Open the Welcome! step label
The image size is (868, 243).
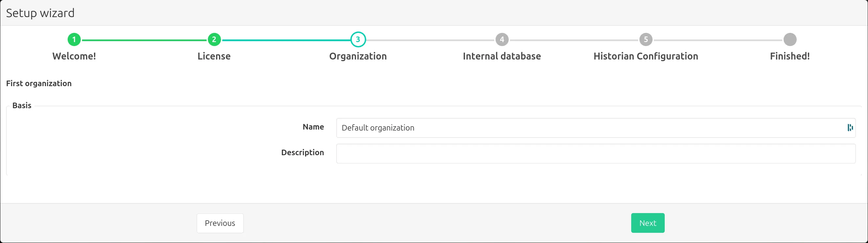(x=74, y=56)
